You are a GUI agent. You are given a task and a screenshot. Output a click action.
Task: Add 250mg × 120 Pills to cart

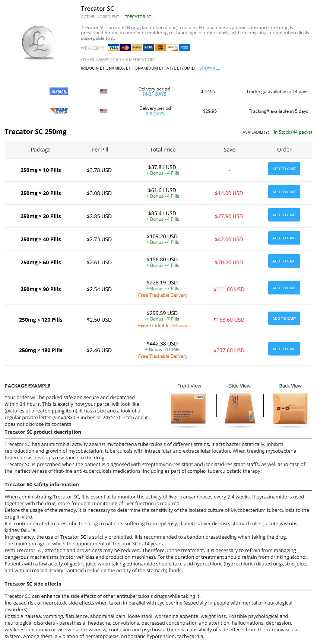284,319
